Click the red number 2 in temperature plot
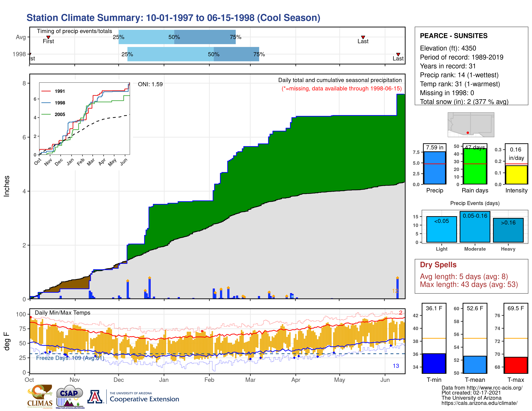This screenshot has width=532, height=411. click(401, 313)
